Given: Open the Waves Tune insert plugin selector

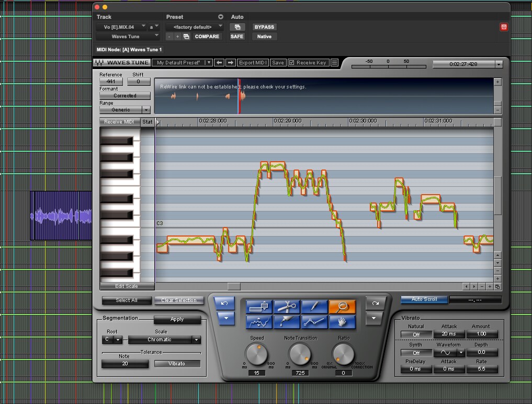Looking at the screenshot, I should coord(128,36).
